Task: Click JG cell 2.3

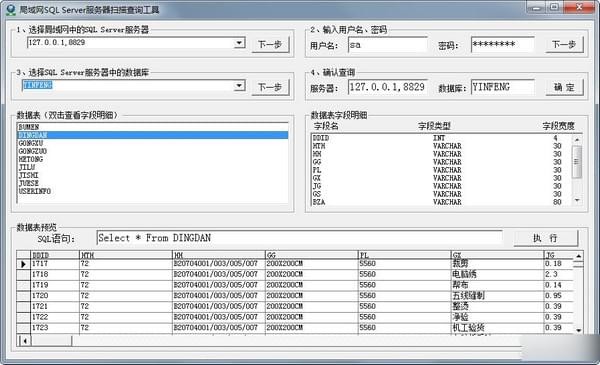Action: tap(558, 274)
